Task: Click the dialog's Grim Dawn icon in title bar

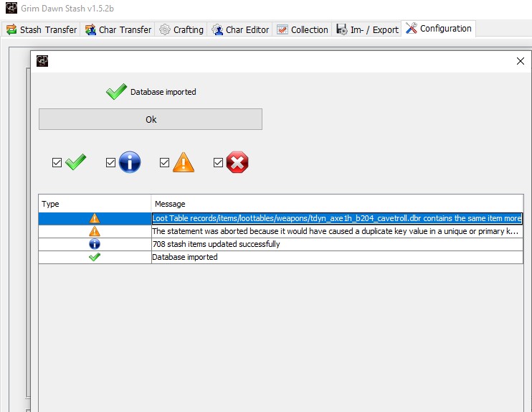Action: (42, 61)
